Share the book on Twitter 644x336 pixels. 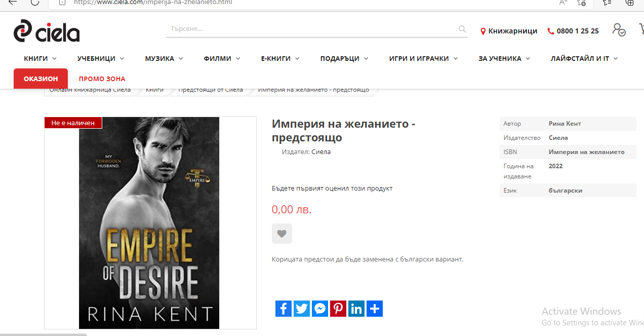pos(302,309)
